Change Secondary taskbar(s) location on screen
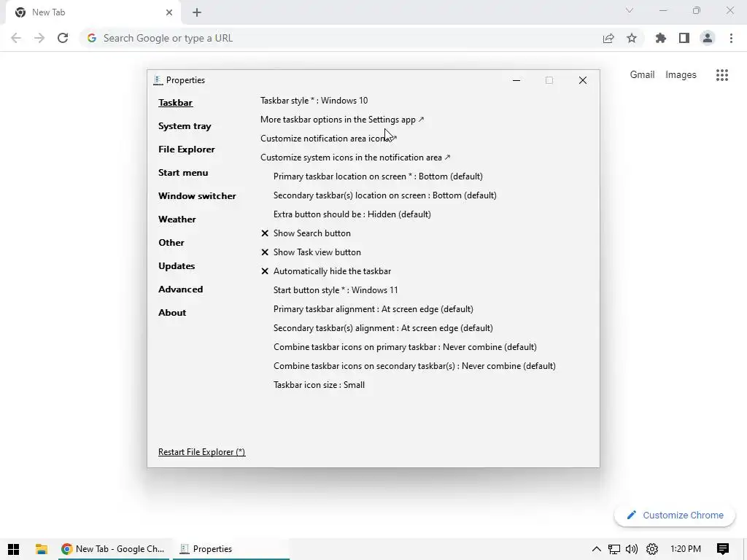 click(x=385, y=195)
